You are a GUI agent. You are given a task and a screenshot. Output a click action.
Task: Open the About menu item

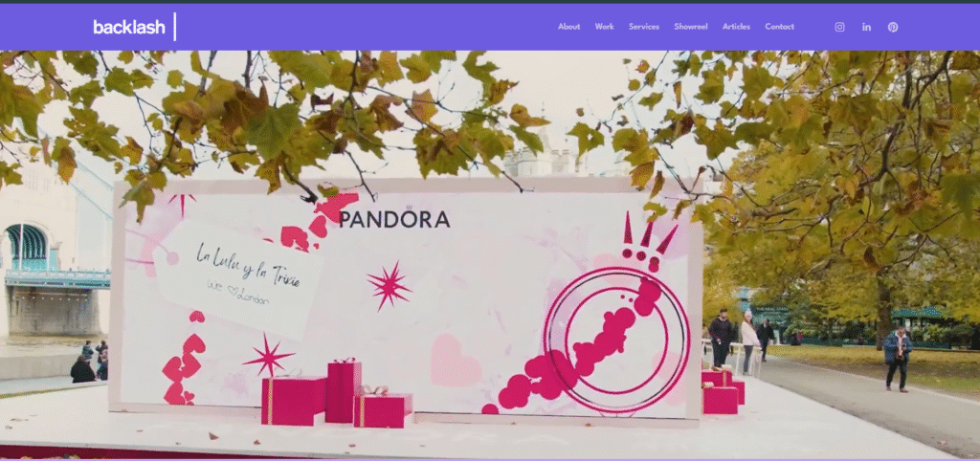(x=568, y=27)
